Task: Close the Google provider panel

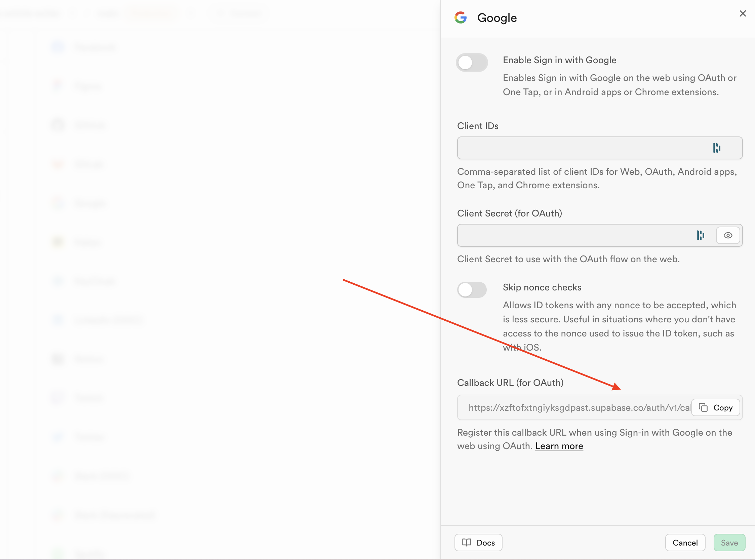Action: point(743,13)
